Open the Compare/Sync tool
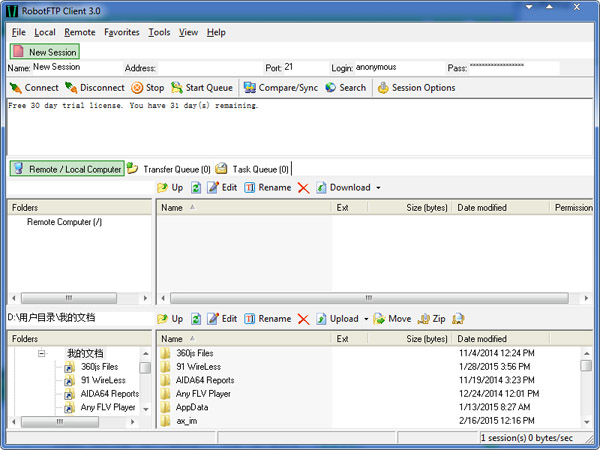Screen dimensions: 600x450 250,88
